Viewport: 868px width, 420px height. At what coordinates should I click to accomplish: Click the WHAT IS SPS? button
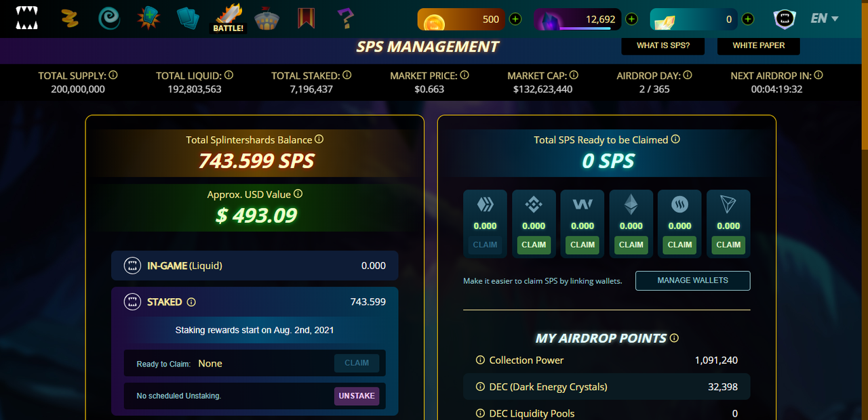coord(663,45)
